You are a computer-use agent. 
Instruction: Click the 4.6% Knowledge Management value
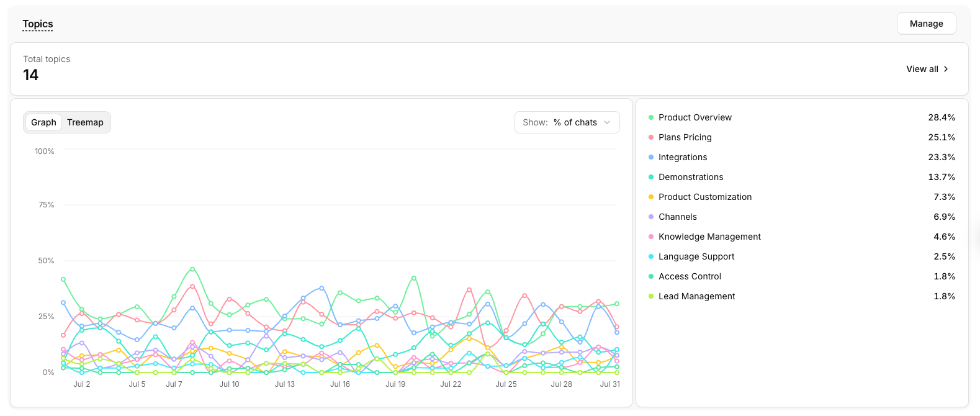pos(944,237)
